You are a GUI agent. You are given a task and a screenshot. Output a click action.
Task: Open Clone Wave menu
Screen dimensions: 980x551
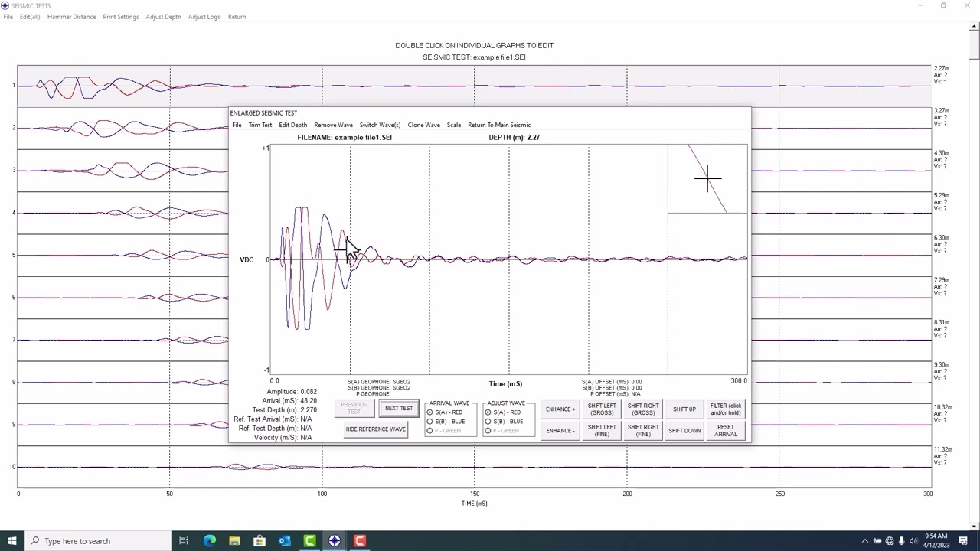point(423,125)
